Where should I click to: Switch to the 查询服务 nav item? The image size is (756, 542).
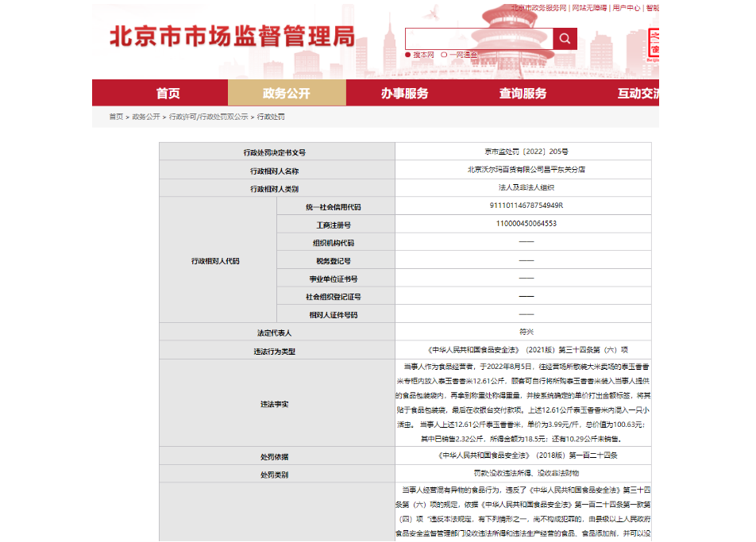pyautogui.click(x=523, y=93)
